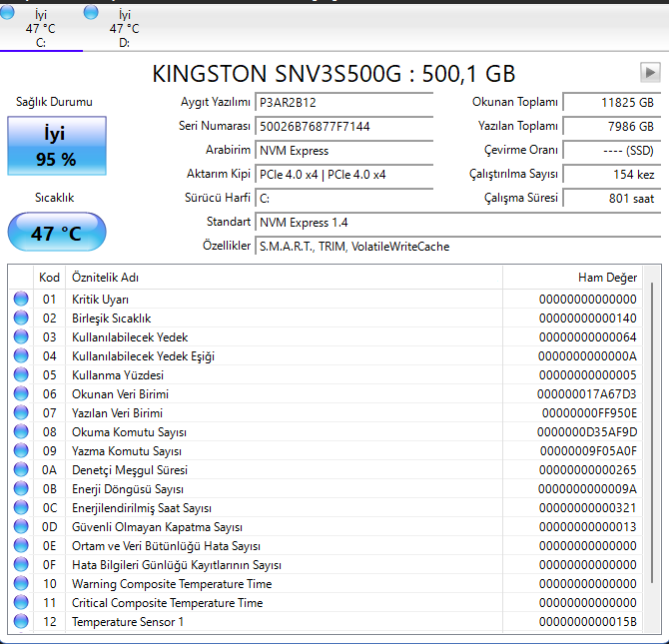
Task: Click the Sağlık Durumu label
Action: 54,102
